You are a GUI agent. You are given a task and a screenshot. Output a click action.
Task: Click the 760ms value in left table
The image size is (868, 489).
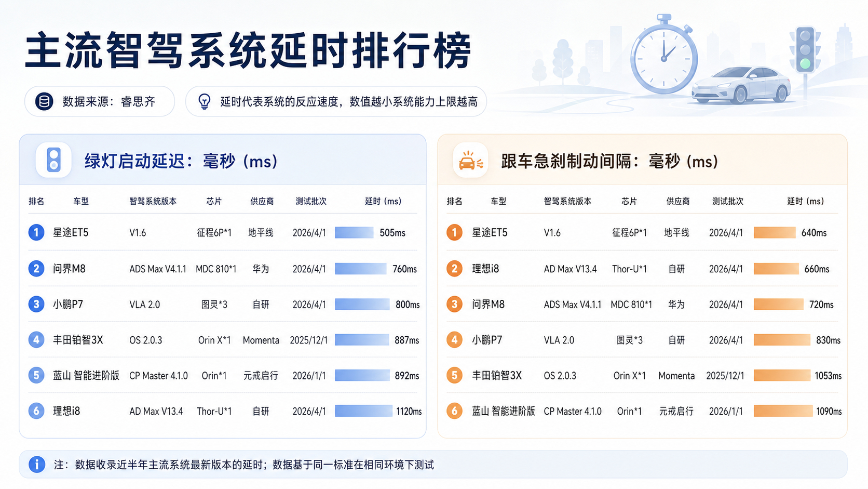[x=404, y=269]
